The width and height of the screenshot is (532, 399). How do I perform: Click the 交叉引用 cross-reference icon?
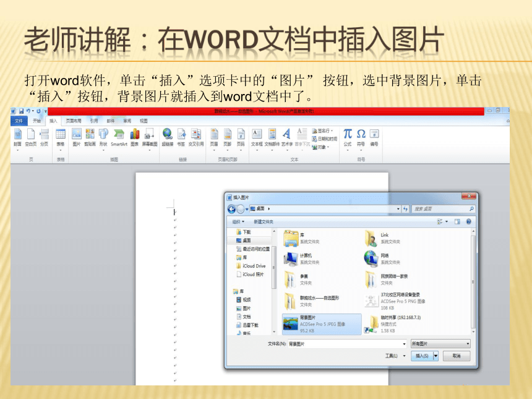pyautogui.click(x=196, y=137)
